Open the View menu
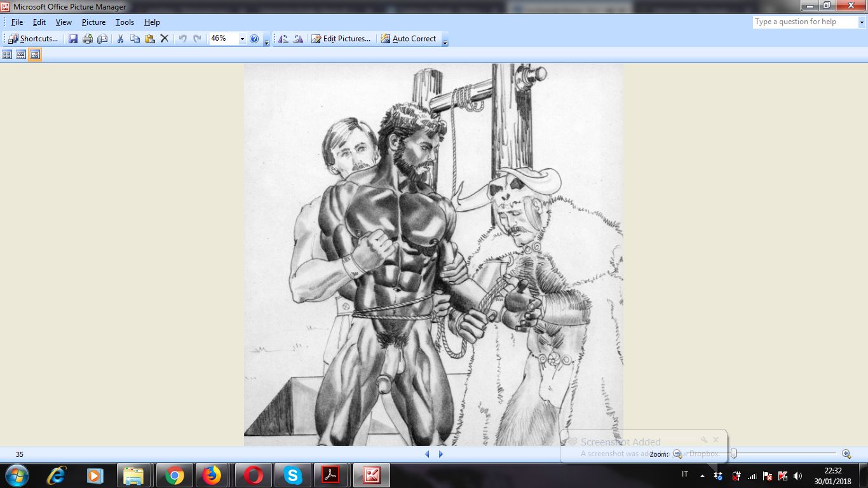 point(64,22)
